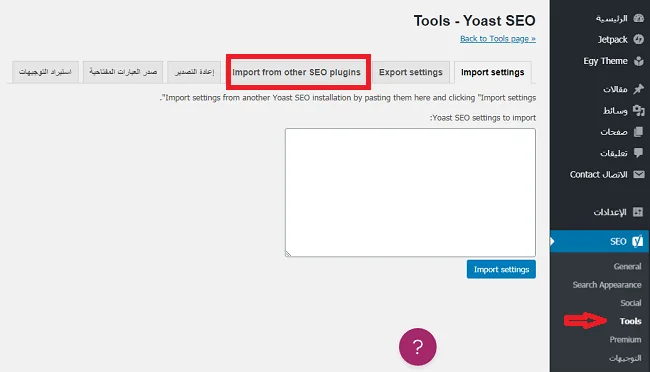Click the dashboard icon beside الرئيسية
Screen dimensions: 650x372
tap(638, 18)
